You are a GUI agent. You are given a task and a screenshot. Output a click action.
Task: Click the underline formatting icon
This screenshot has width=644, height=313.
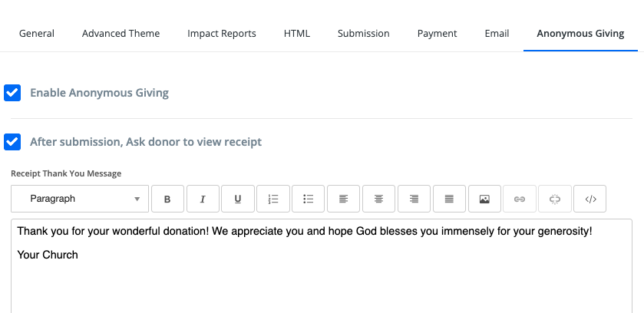[x=238, y=199]
